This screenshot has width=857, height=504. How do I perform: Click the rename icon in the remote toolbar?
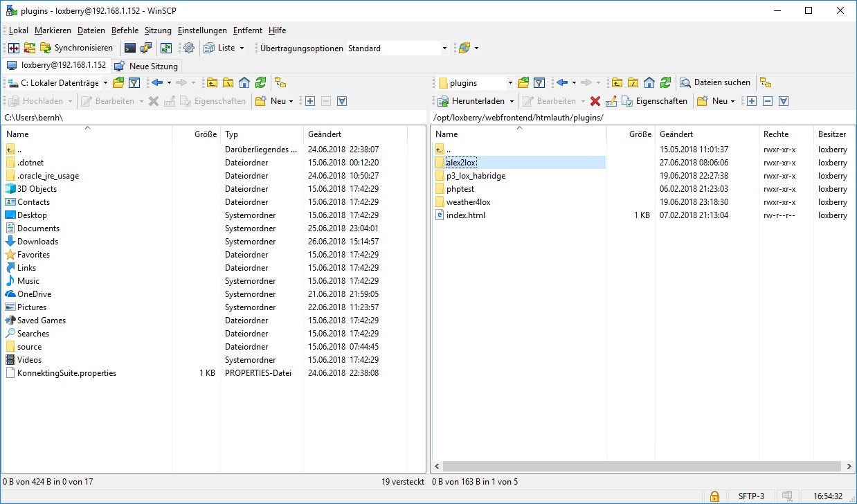(x=611, y=101)
